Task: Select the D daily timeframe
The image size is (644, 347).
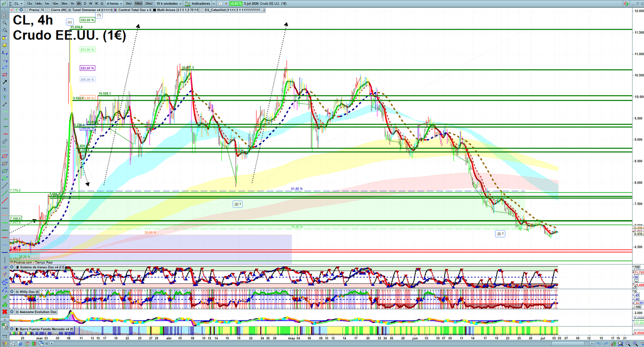Action: [x=85, y=4]
